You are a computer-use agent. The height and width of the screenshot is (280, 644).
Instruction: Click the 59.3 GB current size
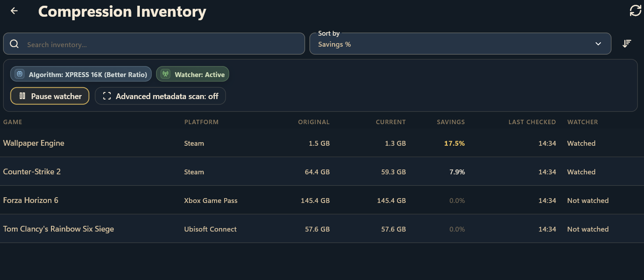(x=393, y=172)
